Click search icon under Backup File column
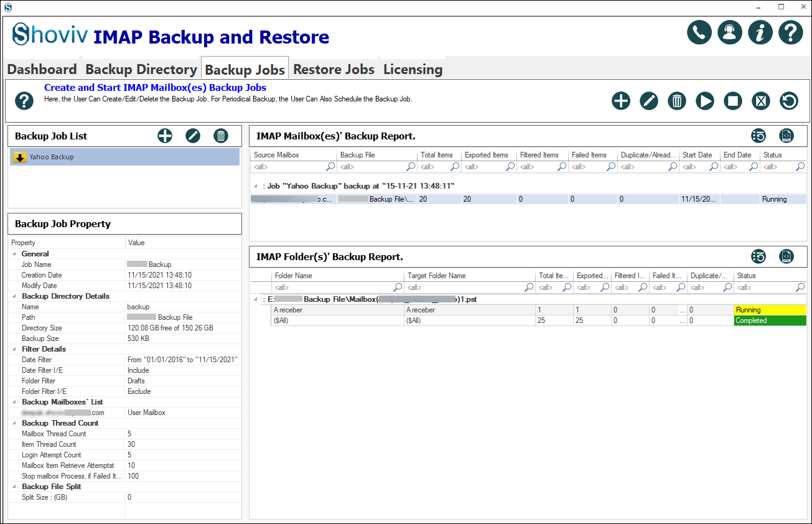 click(x=411, y=167)
